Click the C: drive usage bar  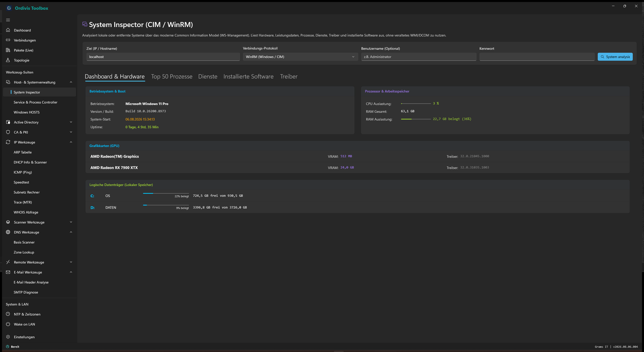(x=166, y=193)
